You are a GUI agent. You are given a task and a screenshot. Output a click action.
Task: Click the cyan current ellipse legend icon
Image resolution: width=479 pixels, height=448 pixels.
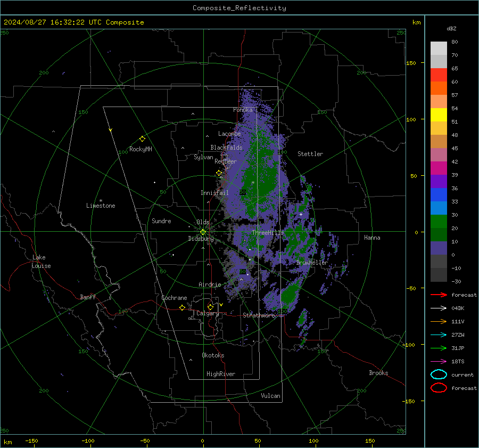[x=439, y=374]
